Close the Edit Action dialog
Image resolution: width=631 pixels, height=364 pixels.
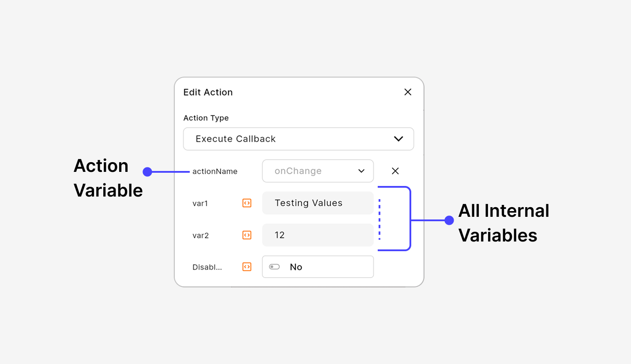pyautogui.click(x=408, y=92)
